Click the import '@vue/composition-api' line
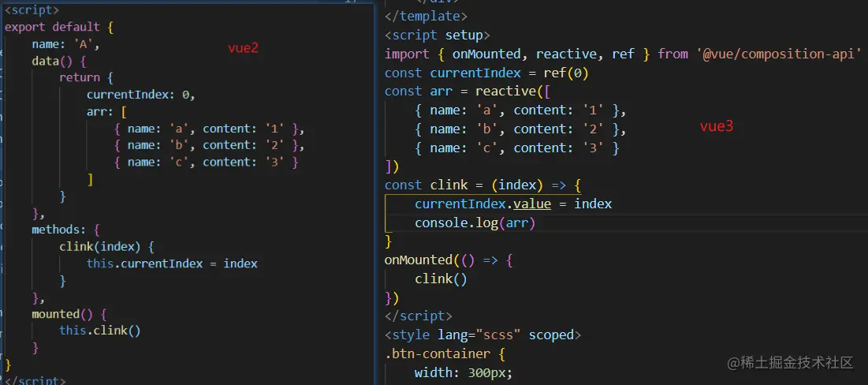The width and height of the screenshot is (868, 385). (624, 54)
